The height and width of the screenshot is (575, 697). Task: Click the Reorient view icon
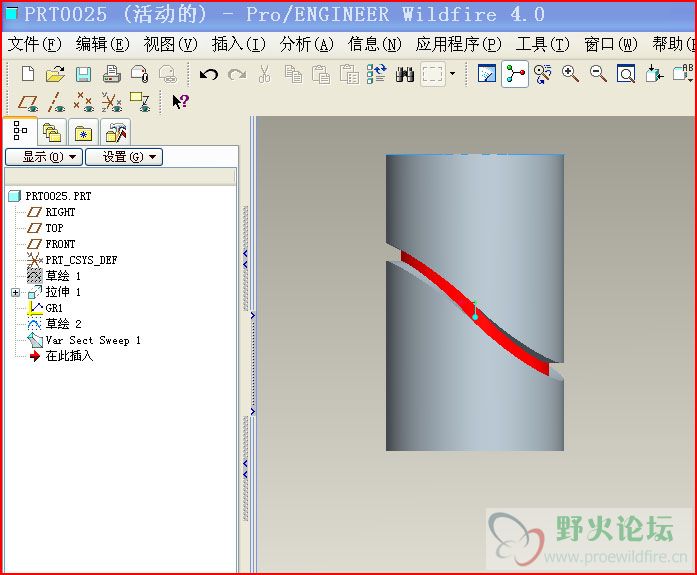click(654, 74)
